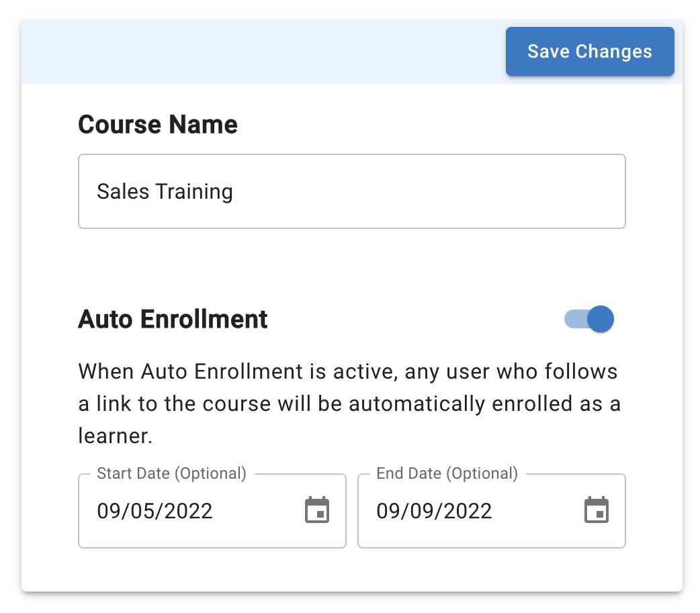700x613 pixels.
Task: Click the empty blue header bar area
Action: tap(262, 52)
